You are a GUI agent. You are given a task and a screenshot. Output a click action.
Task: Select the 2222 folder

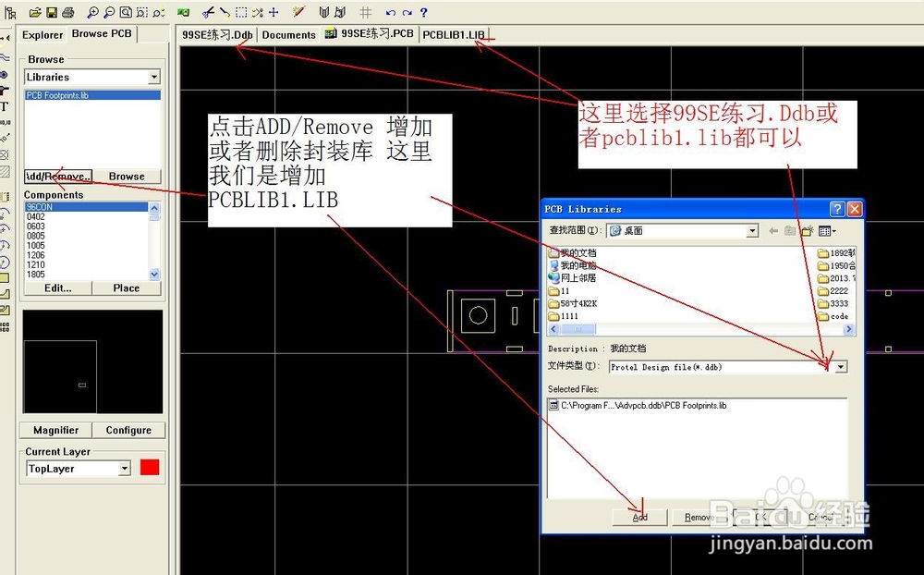coord(833,291)
